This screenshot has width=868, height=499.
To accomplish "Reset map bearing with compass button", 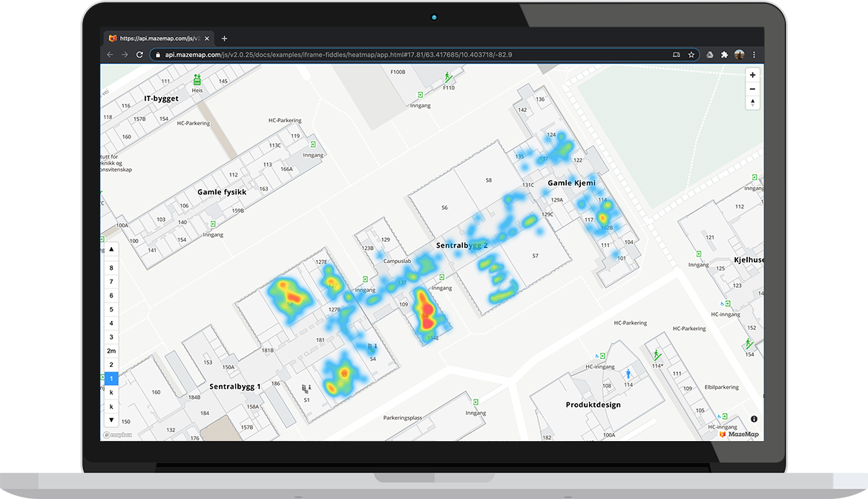I will (752, 103).
